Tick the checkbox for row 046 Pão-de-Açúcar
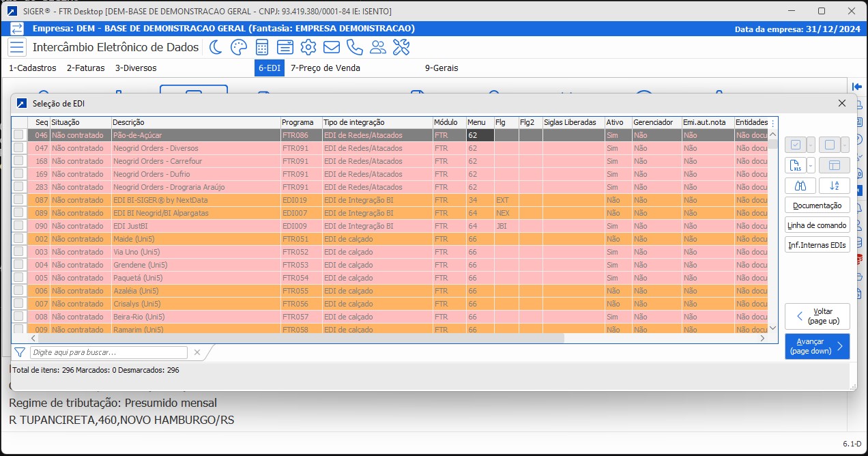 click(x=18, y=135)
